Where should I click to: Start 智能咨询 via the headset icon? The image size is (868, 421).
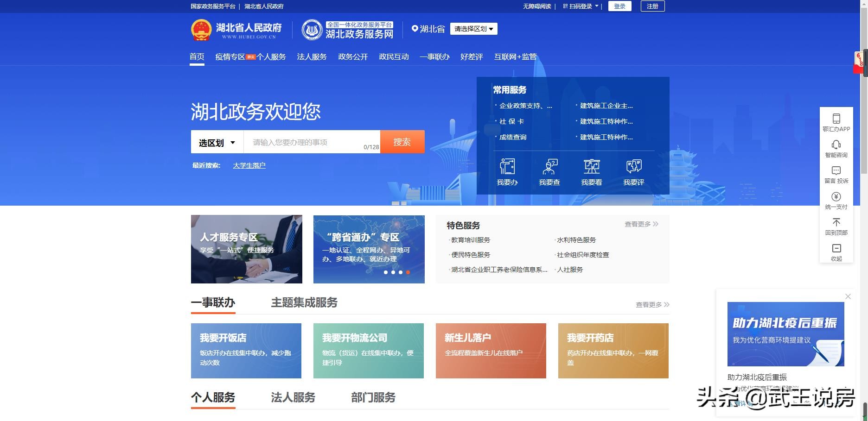(x=836, y=149)
